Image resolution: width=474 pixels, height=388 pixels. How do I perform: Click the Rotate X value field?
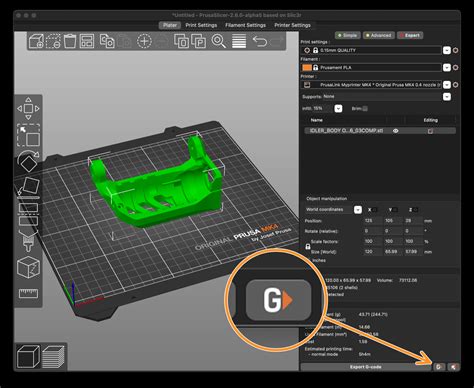(373, 231)
